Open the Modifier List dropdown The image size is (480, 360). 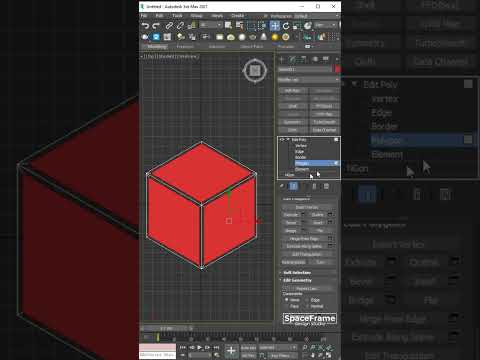click(x=308, y=80)
